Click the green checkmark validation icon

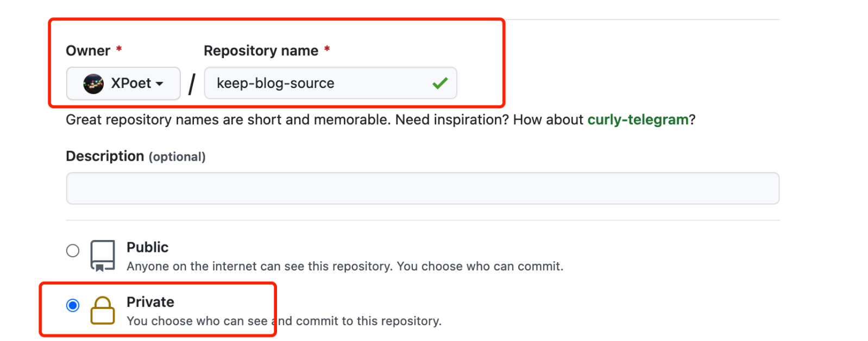pos(440,83)
